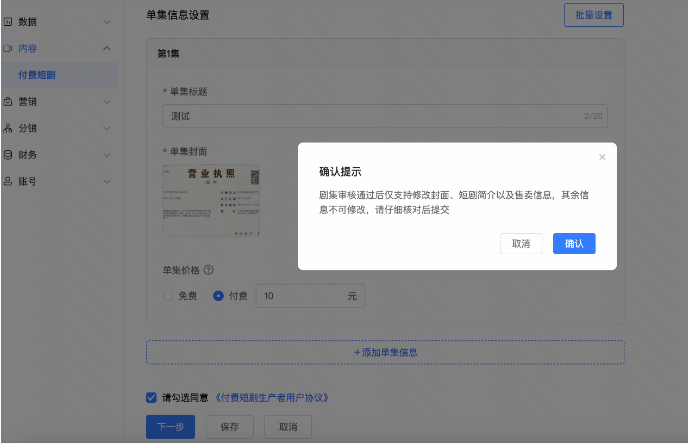Click the 营销 bag icon
The width and height of the screenshot is (688, 444).
pos(8,101)
